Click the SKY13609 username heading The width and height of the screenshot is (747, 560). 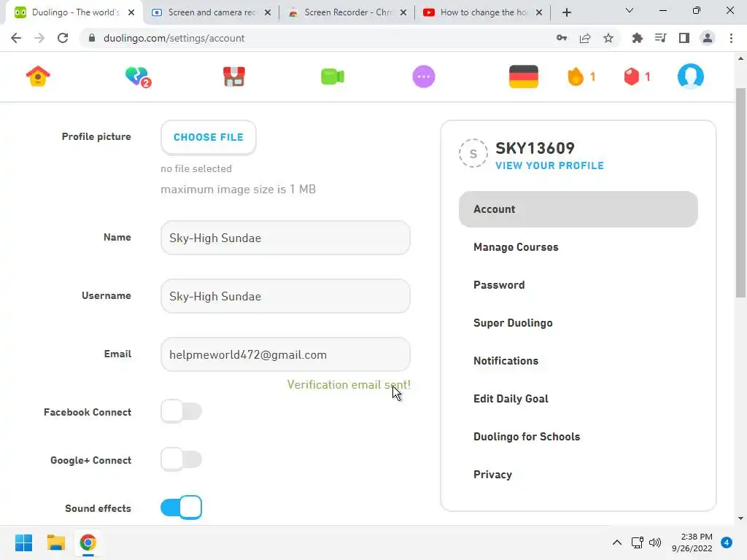(535, 148)
